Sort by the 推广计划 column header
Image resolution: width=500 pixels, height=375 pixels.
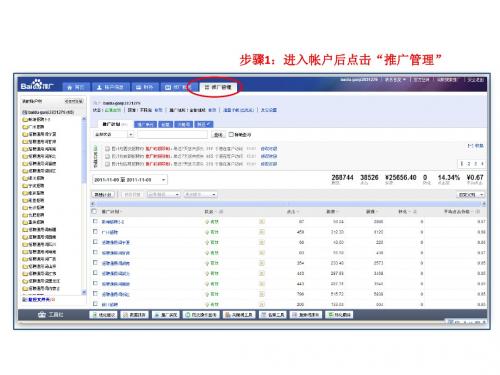111,212
